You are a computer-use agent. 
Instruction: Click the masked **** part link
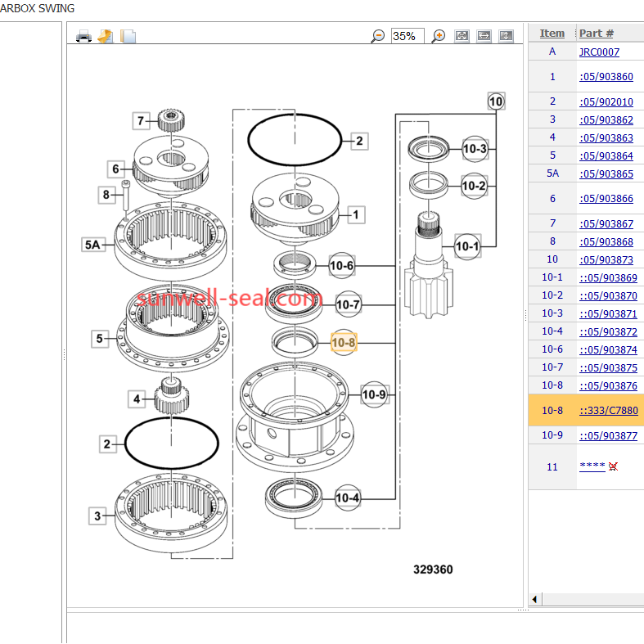point(592,466)
